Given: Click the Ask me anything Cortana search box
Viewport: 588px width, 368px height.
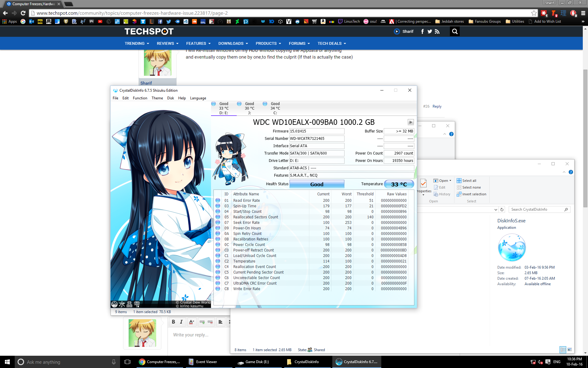Looking at the screenshot, I should tap(67, 362).
